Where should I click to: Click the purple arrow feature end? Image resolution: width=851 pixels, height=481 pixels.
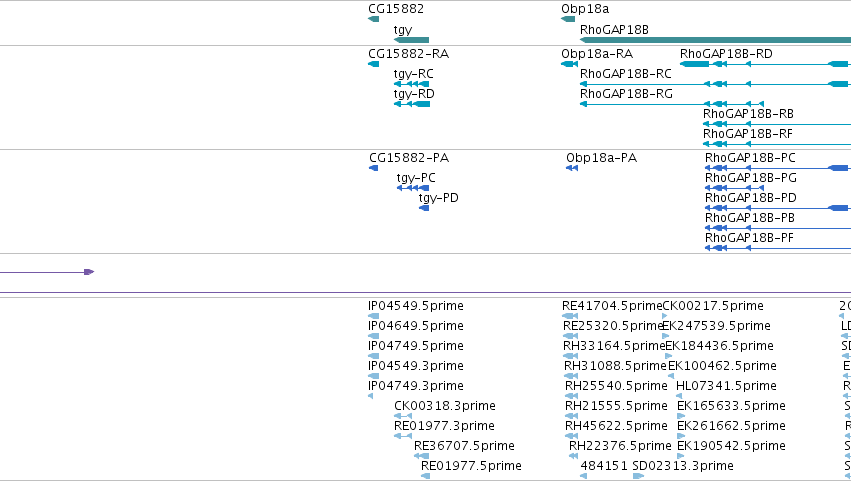[90, 272]
